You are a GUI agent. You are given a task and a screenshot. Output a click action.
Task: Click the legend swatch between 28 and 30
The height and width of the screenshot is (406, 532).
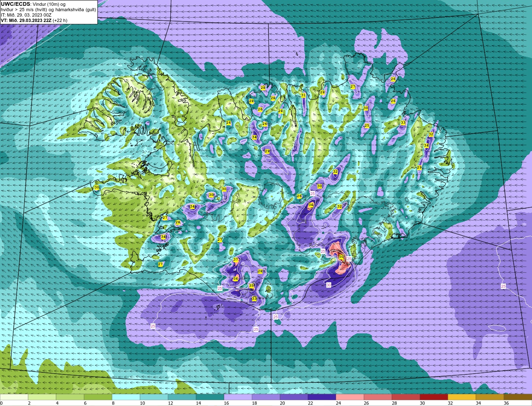pos(406,397)
